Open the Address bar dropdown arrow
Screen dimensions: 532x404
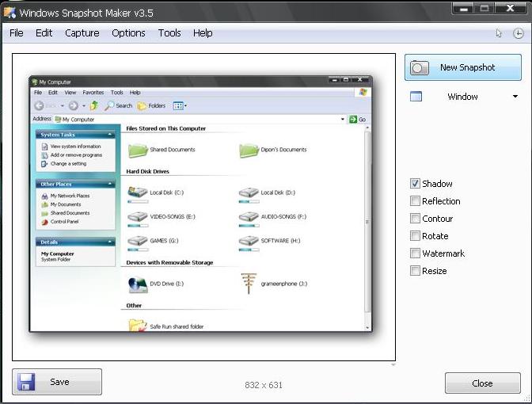coord(342,119)
